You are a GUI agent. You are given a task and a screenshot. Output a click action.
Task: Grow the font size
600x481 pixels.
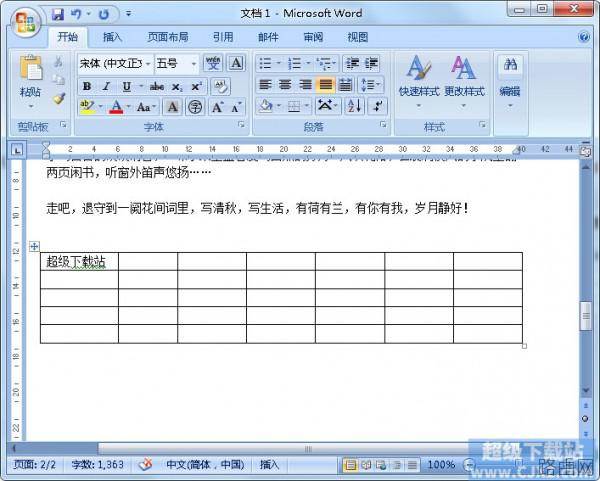pyautogui.click(x=217, y=107)
